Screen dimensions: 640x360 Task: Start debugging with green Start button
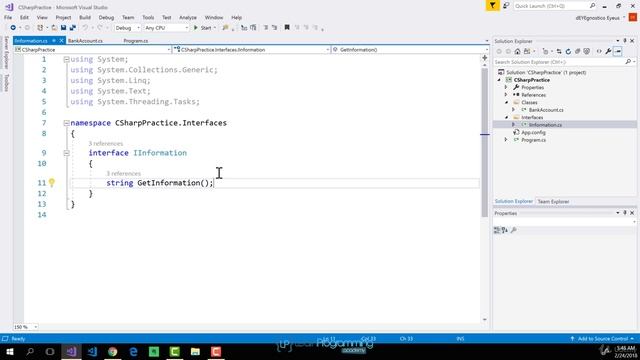(203, 28)
